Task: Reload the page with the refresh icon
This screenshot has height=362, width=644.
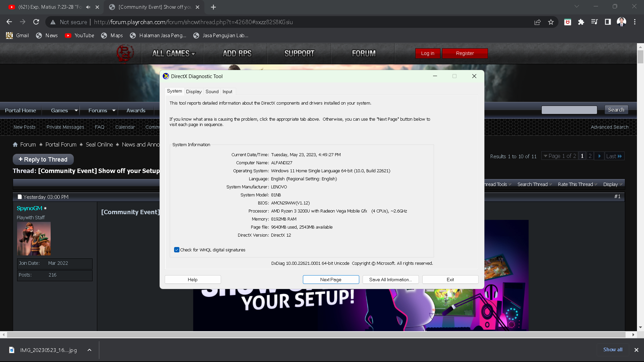Action: (36, 22)
